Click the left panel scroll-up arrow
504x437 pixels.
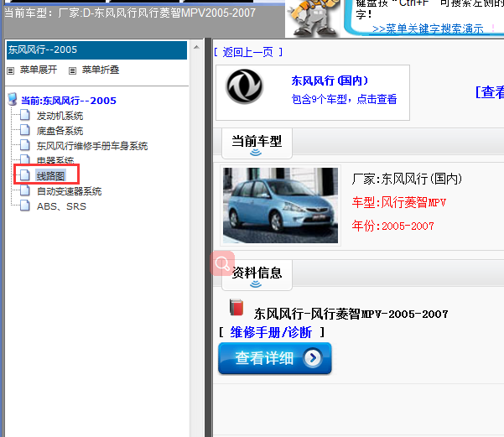coord(196,47)
